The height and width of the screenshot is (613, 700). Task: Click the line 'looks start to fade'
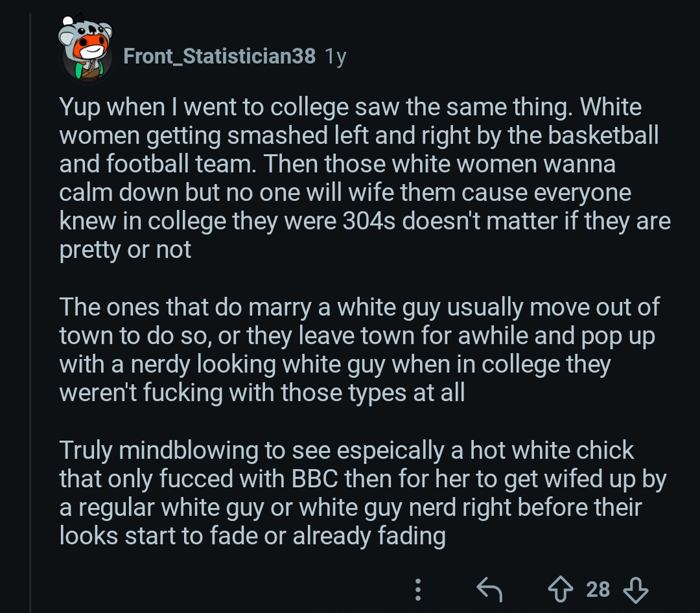pyautogui.click(x=253, y=535)
